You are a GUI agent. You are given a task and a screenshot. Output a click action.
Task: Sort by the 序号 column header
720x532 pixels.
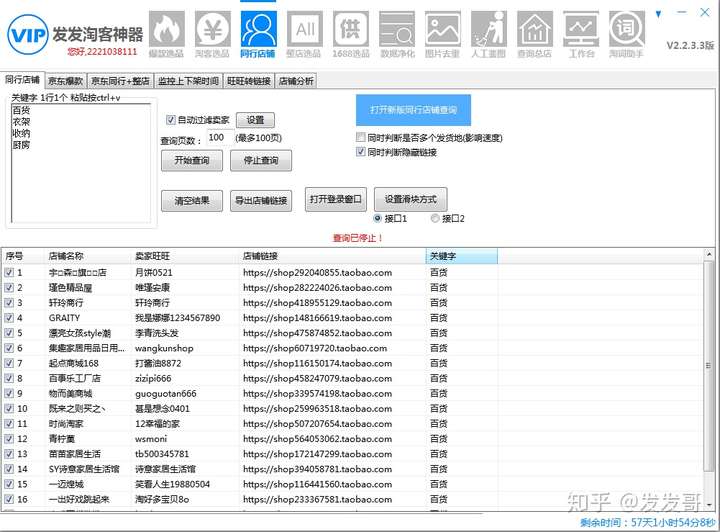coord(23,256)
